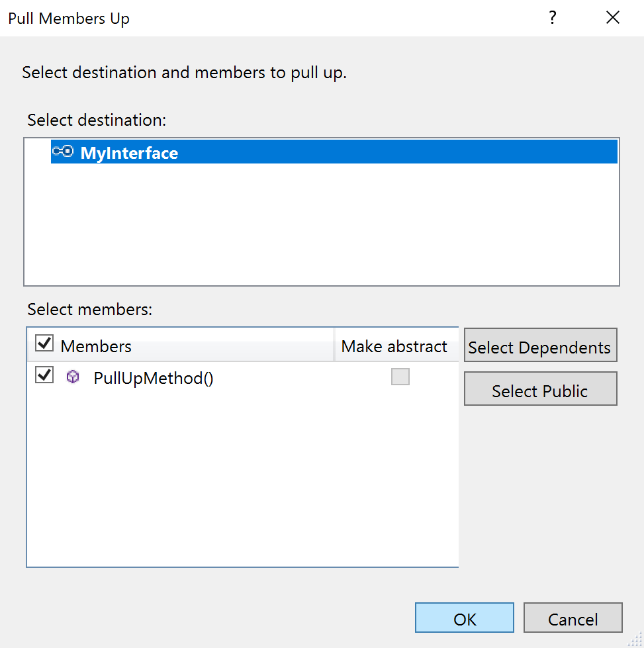
Task: Click the interface icon beside MyInterface
Action: click(x=63, y=152)
